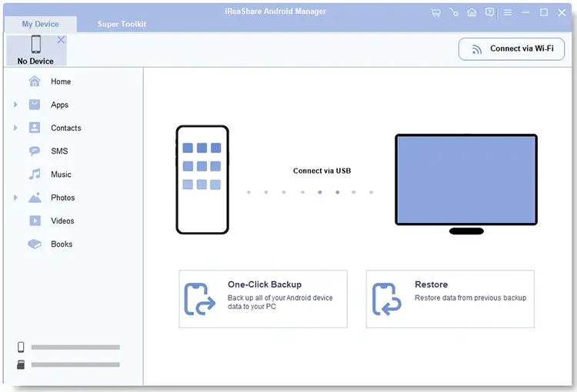Close the No Device tab

tap(61, 40)
